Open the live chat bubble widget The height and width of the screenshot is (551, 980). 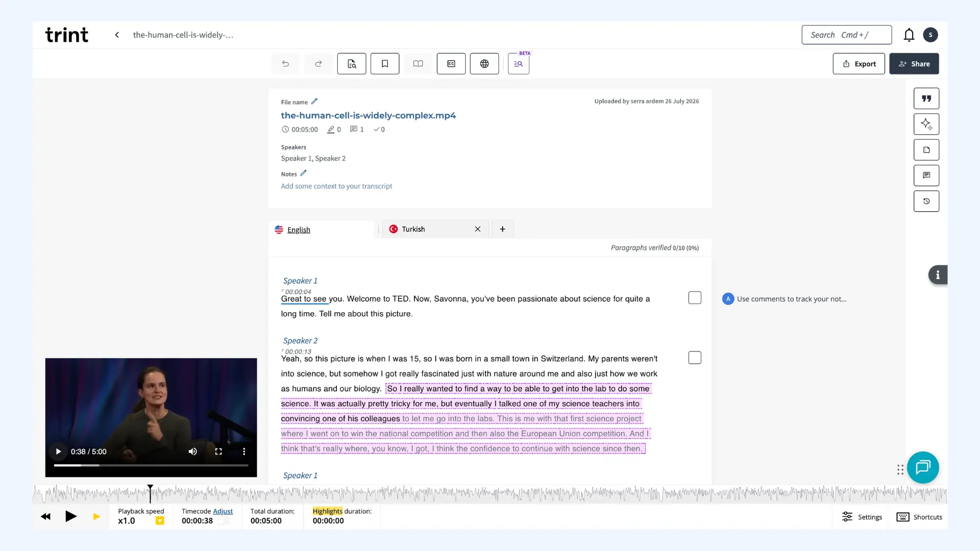(923, 467)
